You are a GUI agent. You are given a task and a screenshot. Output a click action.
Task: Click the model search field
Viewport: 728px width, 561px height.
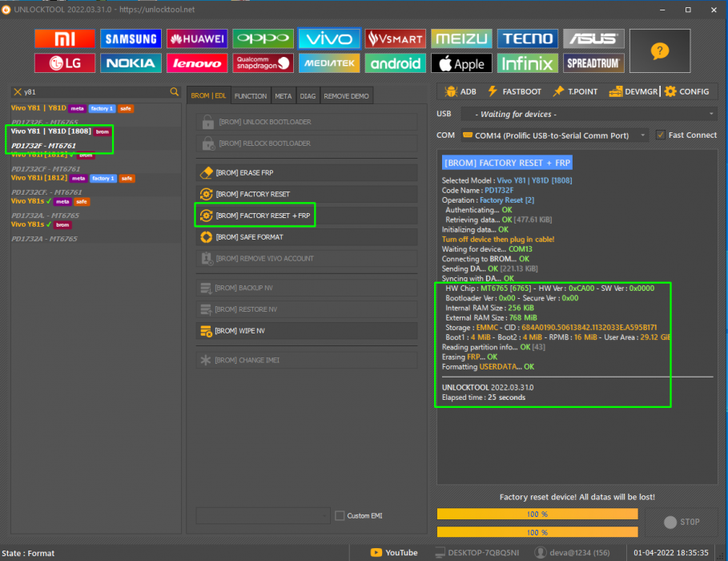pos(95,92)
